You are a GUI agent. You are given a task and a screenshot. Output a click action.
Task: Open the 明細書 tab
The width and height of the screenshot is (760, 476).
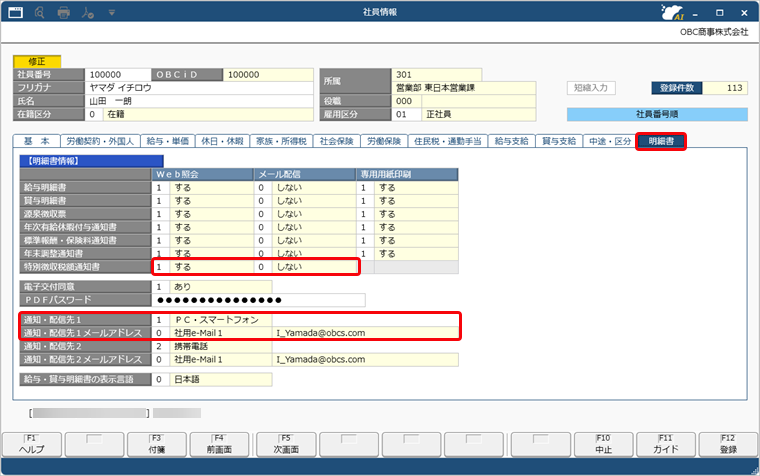click(x=661, y=142)
